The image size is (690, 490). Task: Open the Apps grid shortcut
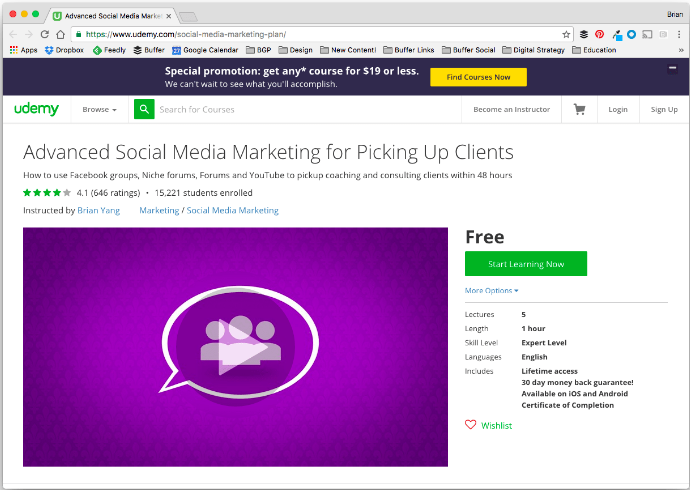tap(23, 50)
